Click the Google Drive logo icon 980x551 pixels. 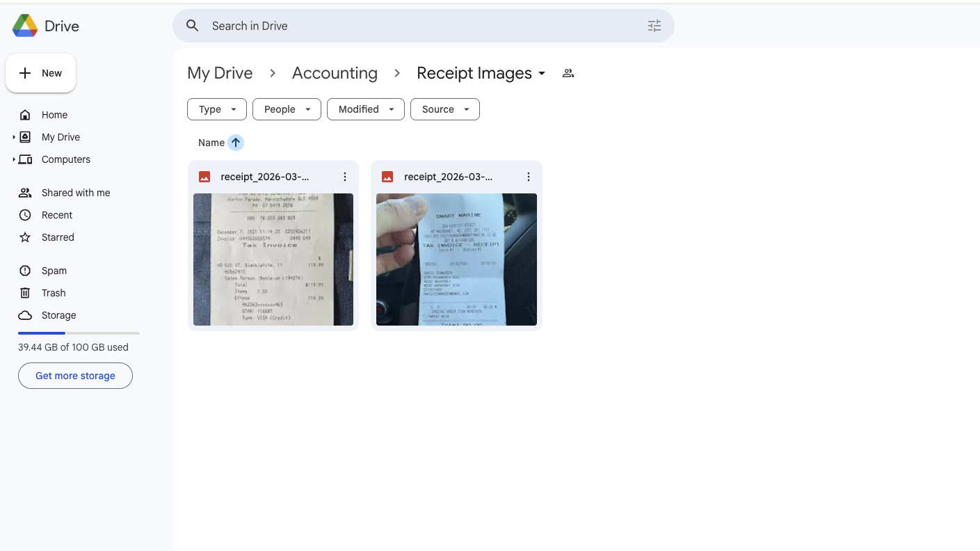tap(25, 26)
